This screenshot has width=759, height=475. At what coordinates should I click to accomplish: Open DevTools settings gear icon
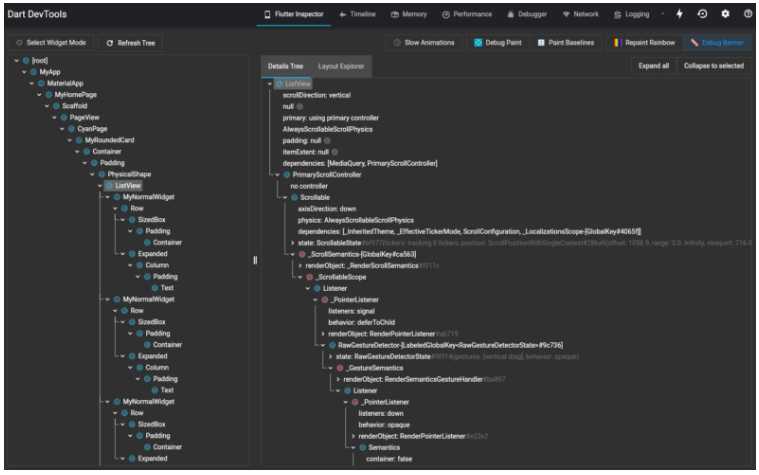725,14
